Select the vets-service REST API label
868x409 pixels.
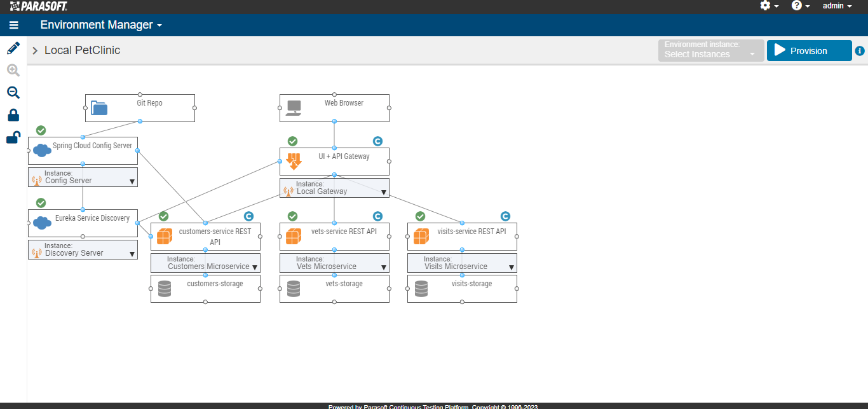point(344,232)
